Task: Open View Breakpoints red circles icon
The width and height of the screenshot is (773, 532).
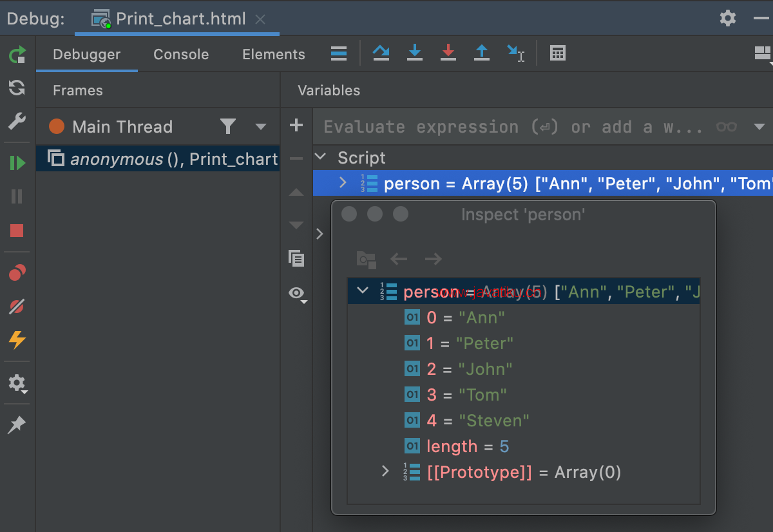Action: (x=17, y=273)
